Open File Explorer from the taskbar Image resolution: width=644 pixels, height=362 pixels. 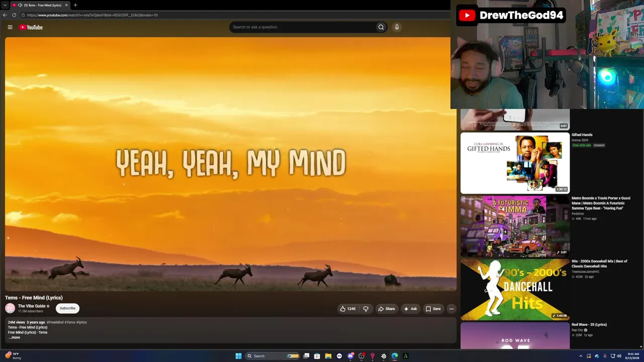[328, 356]
